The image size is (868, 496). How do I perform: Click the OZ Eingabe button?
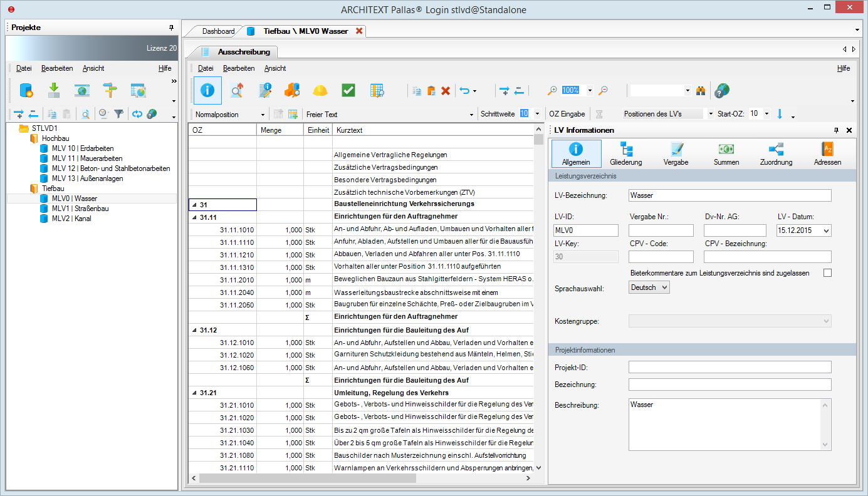[567, 114]
